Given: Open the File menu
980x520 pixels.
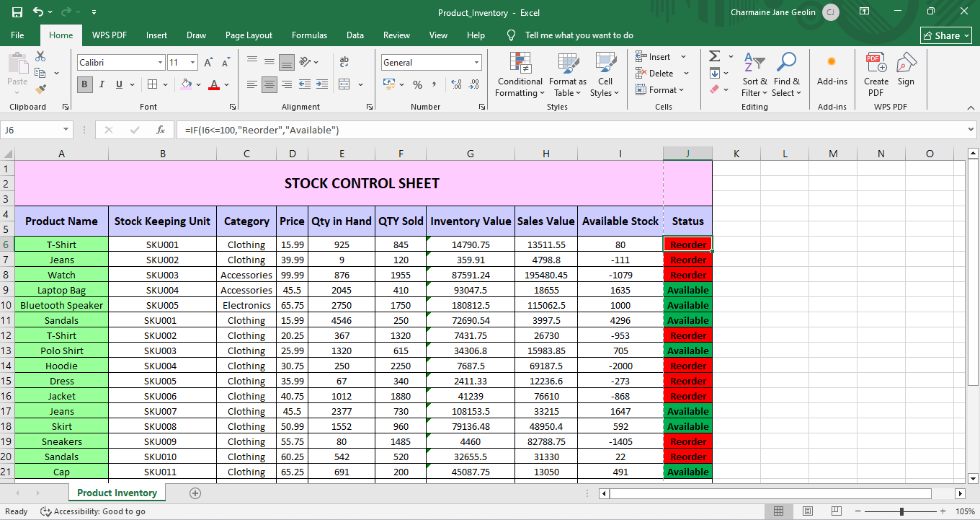Looking at the screenshot, I should (x=17, y=35).
